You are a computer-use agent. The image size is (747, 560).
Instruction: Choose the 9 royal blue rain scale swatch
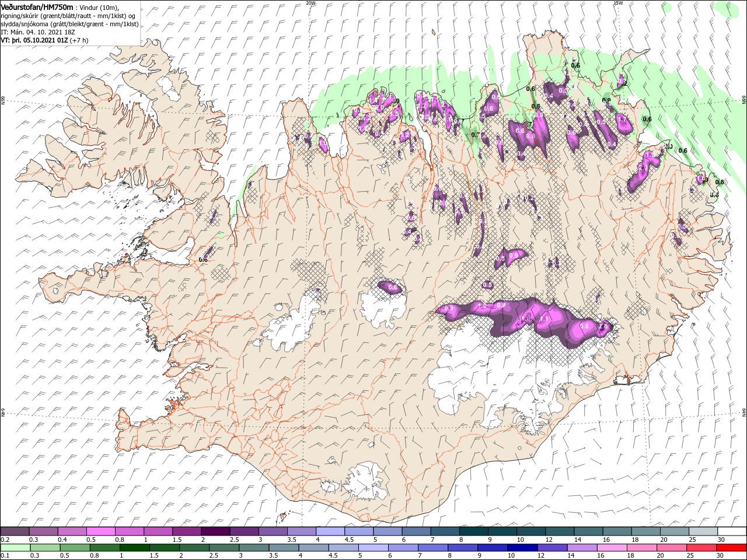pos(493,548)
